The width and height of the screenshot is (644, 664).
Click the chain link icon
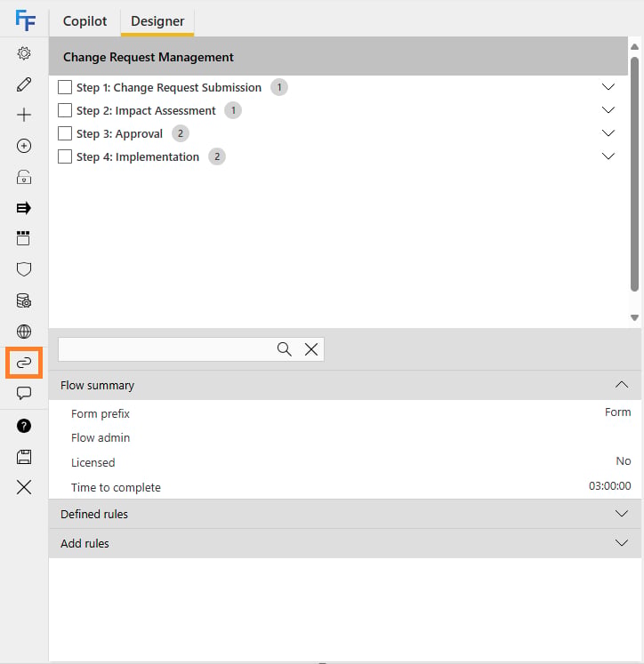point(24,363)
